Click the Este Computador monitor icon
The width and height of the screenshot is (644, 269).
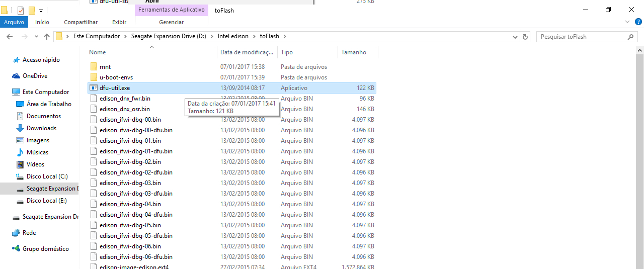pos(16,92)
